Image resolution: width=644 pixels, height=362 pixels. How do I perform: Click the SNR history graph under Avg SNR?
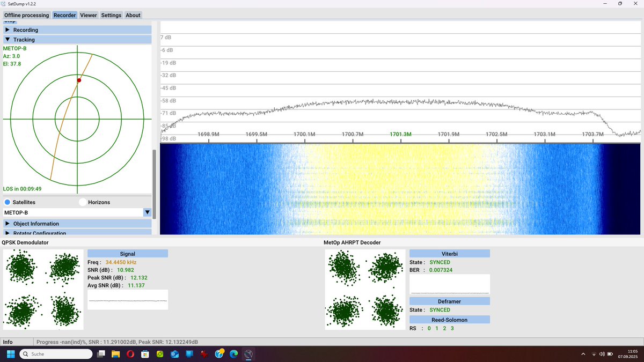[128, 300]
